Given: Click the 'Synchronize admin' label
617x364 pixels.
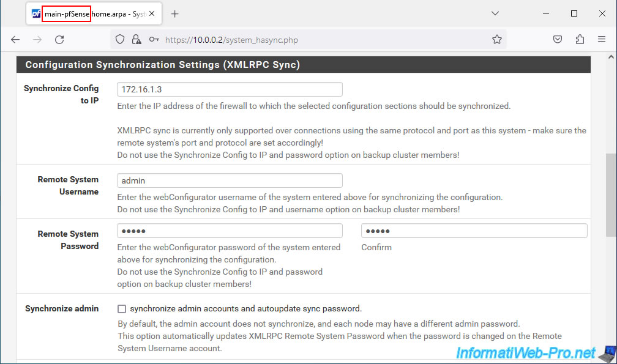Looking at the screenshot, I should [62, 308].
